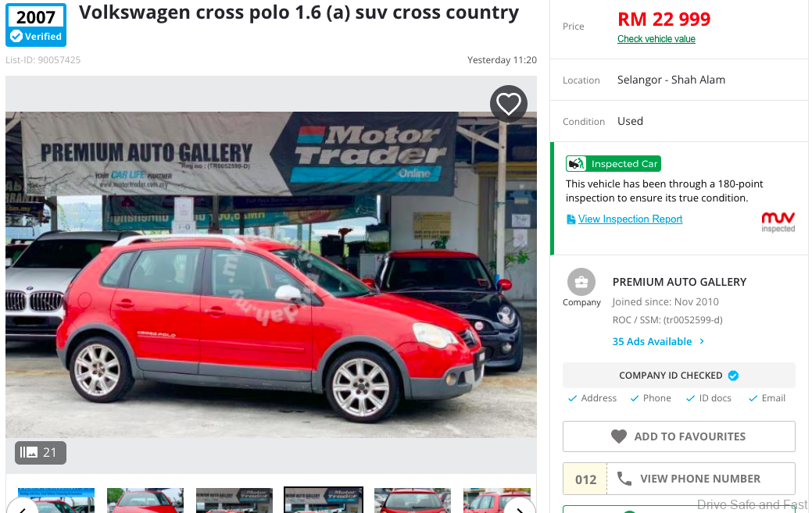This screenshot has width=812, height=513.
Task: Click the Inspected Car badge icon
Action: click(576, 163)
